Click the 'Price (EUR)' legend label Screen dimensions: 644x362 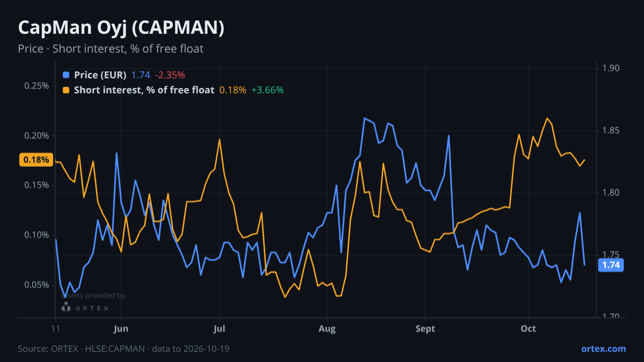100,75
